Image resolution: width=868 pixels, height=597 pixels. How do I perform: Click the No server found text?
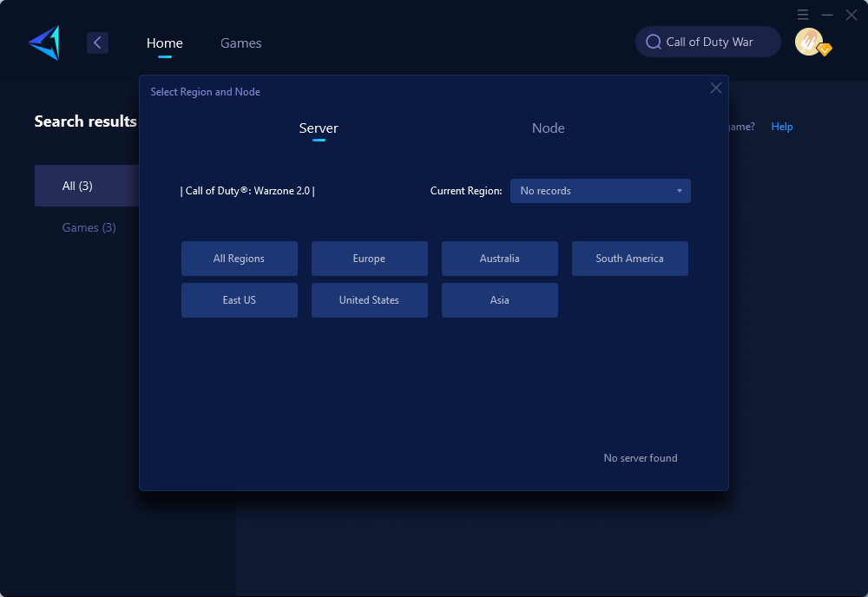(641, 458)
